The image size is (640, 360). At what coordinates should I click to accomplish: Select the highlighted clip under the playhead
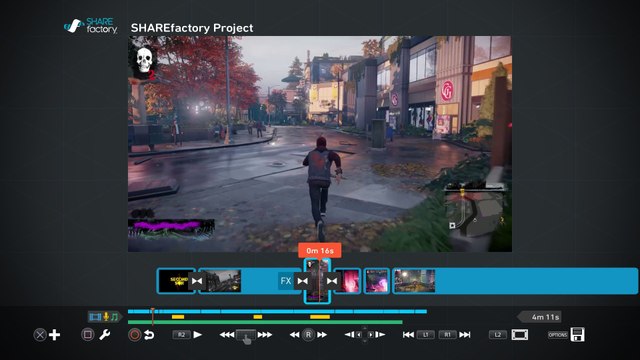[317, 281]
